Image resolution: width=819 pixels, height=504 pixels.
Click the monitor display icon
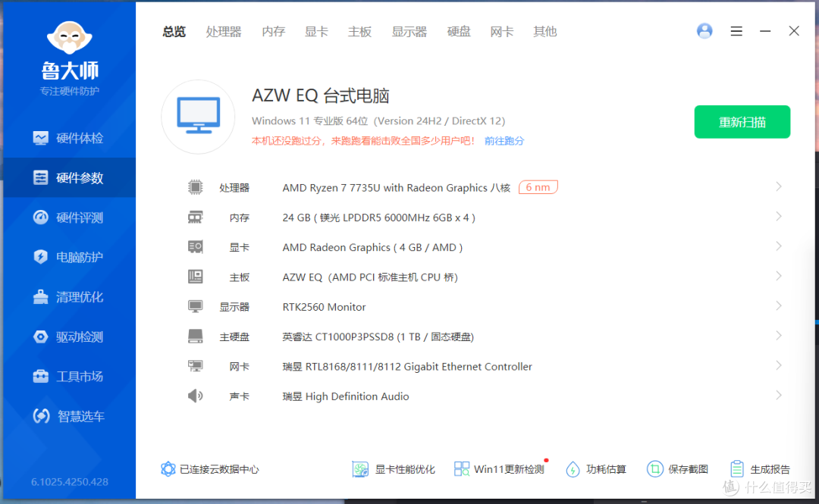click(196, 307)
